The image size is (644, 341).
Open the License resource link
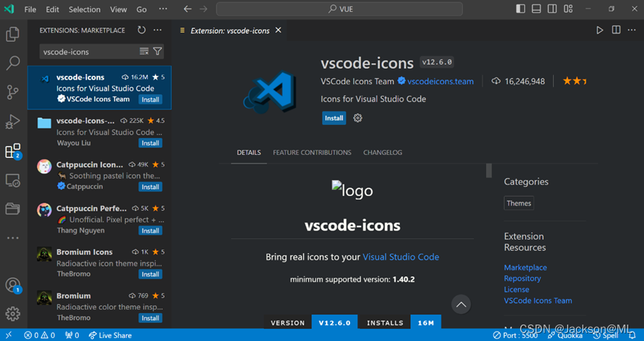point(516,290)
